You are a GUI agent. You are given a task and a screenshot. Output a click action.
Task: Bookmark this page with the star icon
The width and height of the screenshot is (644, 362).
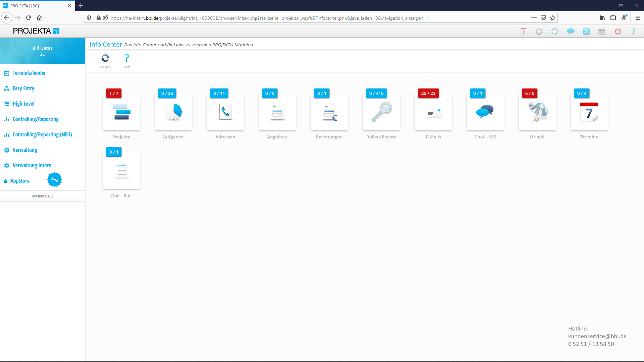pyautogui.click(x=553, y=18)
